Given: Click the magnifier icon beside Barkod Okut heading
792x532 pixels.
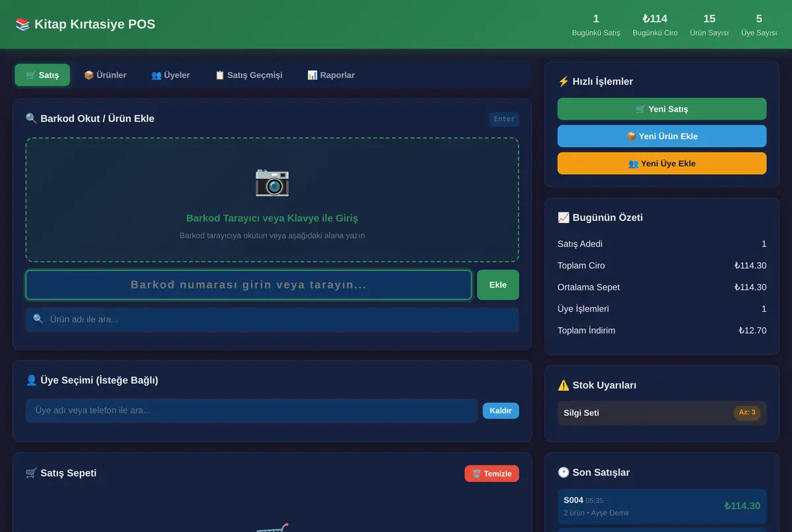Looking at the screenshot, I should pos(32,119).
